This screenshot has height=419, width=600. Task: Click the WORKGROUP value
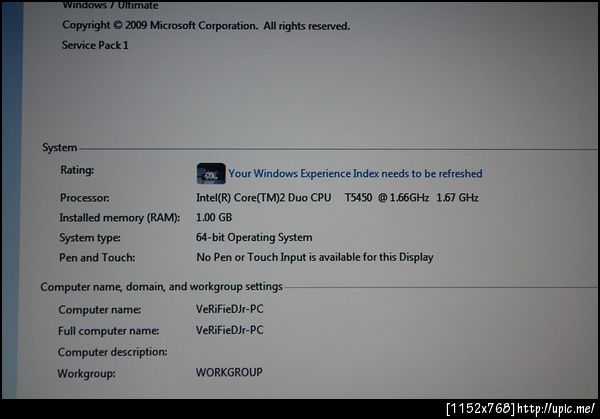229,372
